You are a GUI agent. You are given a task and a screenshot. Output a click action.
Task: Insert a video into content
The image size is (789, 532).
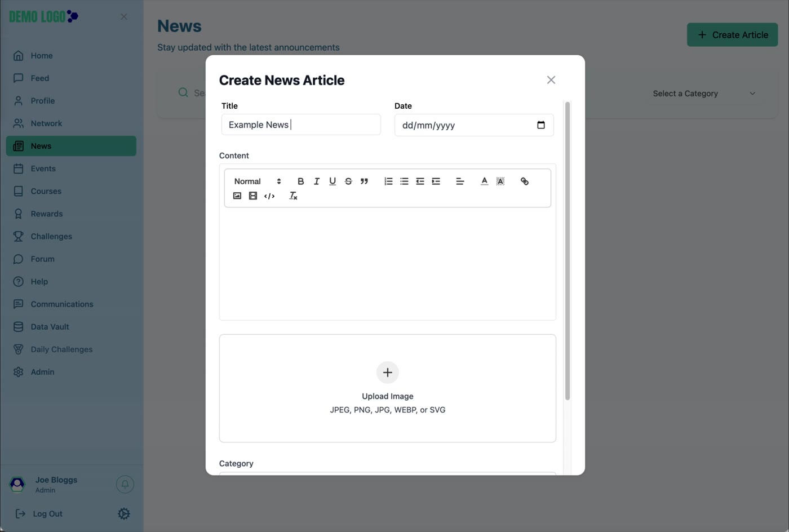[x=253, y=196]
